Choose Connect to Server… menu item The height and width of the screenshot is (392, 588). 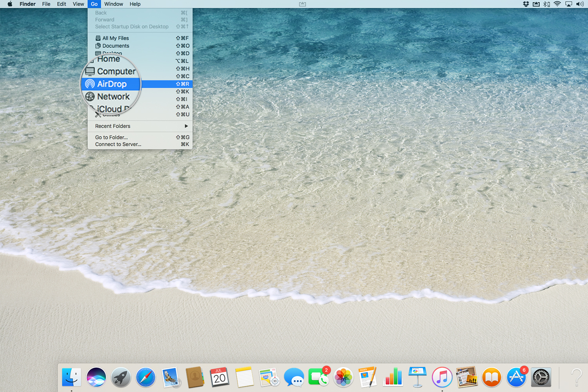click(x=140, y=144)
